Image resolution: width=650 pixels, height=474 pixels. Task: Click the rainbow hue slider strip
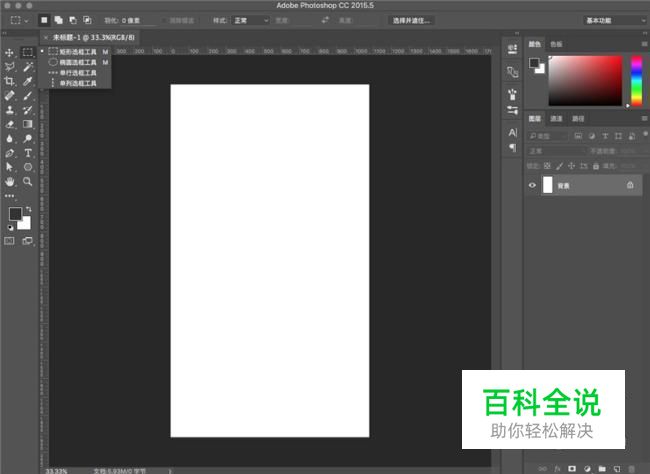(636, 81)
